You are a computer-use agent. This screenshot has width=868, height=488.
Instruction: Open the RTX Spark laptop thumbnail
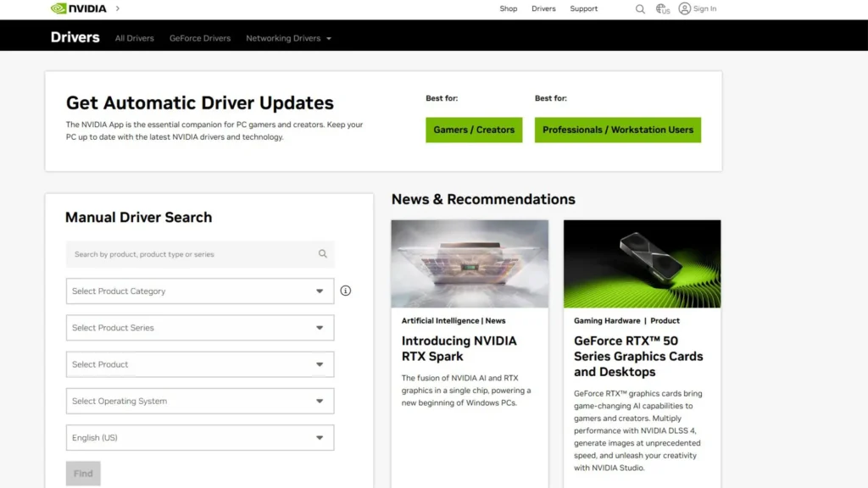tap(470, 264)
